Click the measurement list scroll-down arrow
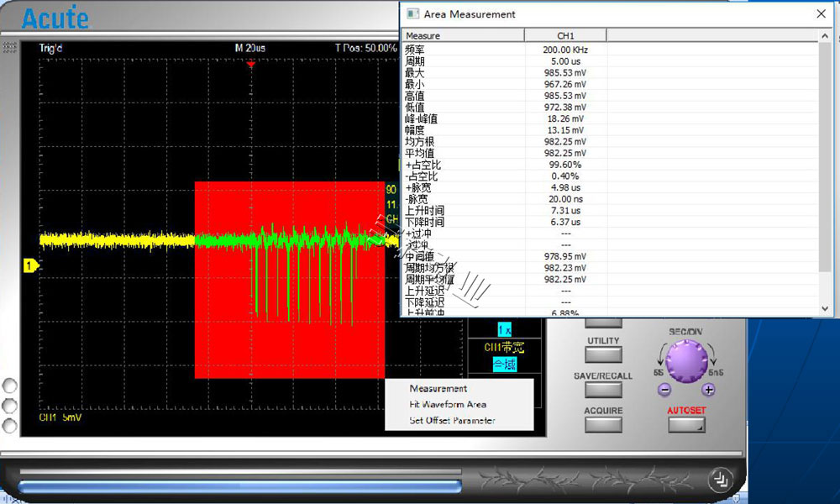 [x=825, y=308]
